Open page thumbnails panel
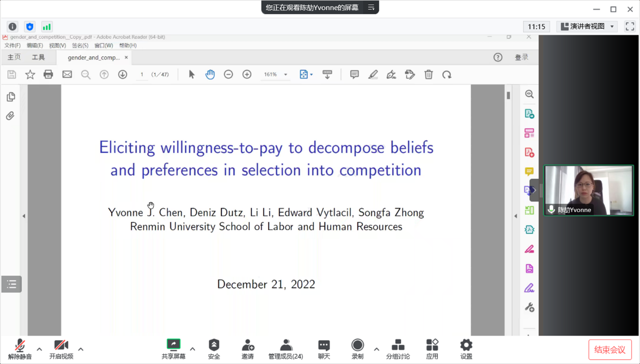The image size is (640, 364). click(10, 97)
